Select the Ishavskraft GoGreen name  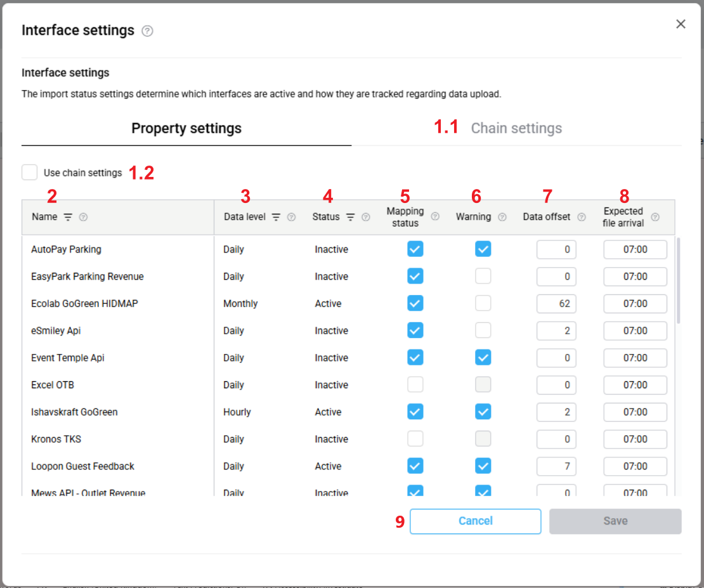tap(74, 412)
